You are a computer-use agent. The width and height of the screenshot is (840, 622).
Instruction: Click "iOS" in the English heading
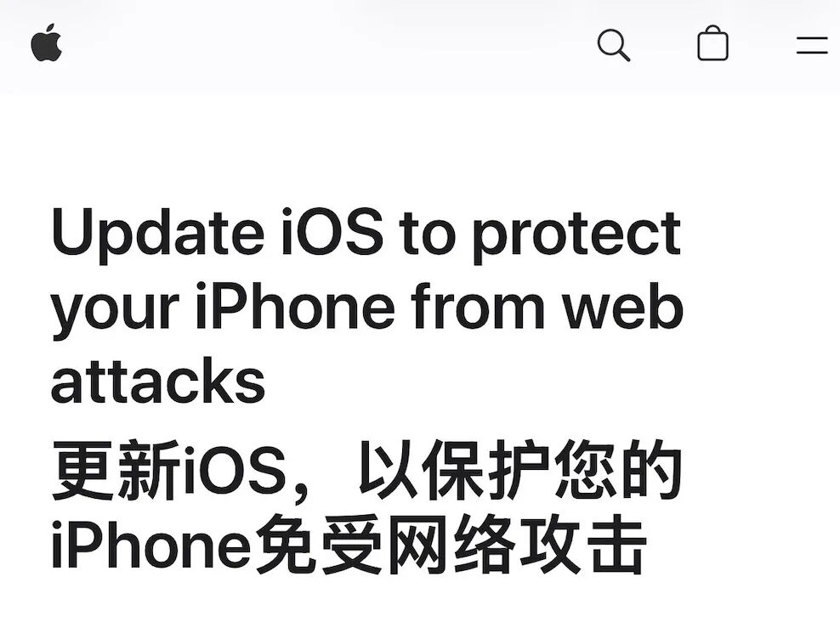pyautogui.click(x=332, y=231)
